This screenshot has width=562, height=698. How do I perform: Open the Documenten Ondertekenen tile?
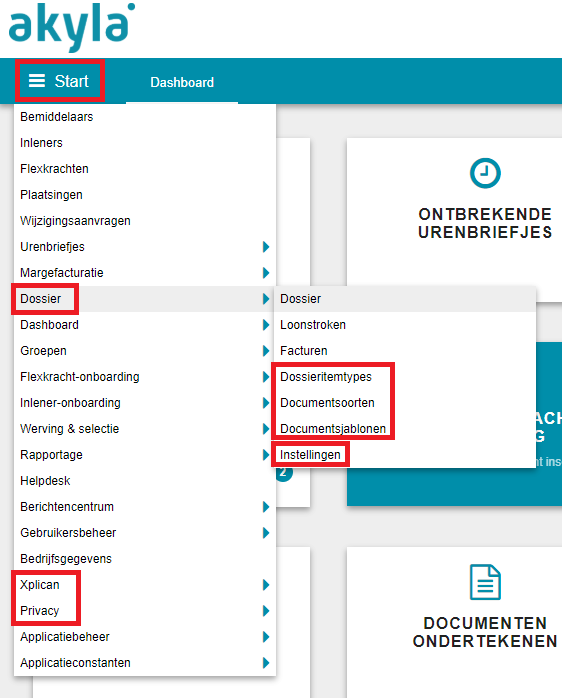[454, 622]
